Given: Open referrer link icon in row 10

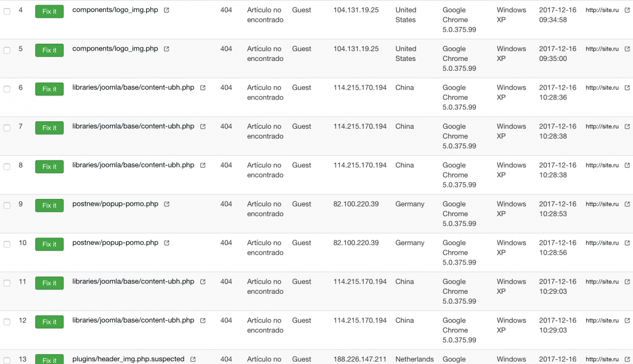Looking at the screenshot, I should [x=627, y=243].
